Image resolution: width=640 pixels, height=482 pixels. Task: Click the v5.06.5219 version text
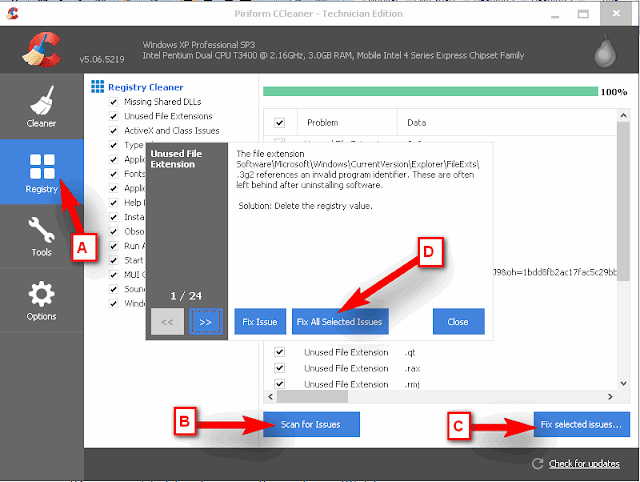102,60
